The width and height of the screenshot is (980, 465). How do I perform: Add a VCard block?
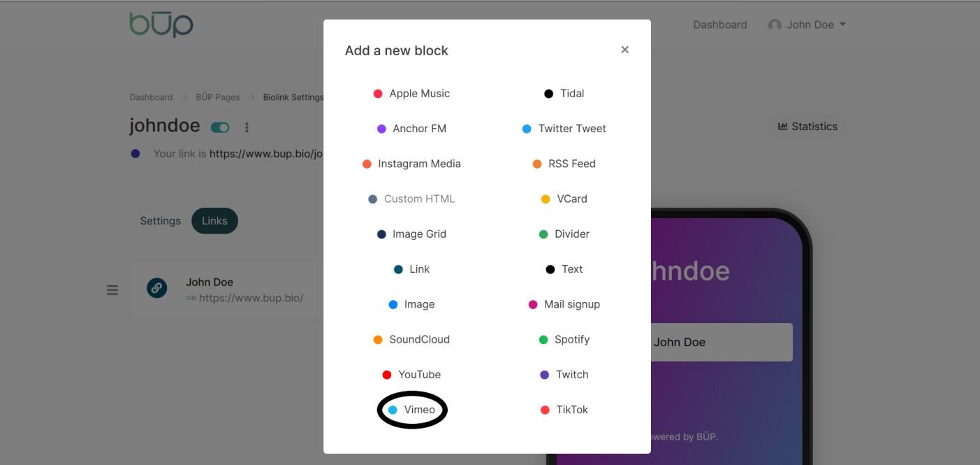(x=564, y=199)
